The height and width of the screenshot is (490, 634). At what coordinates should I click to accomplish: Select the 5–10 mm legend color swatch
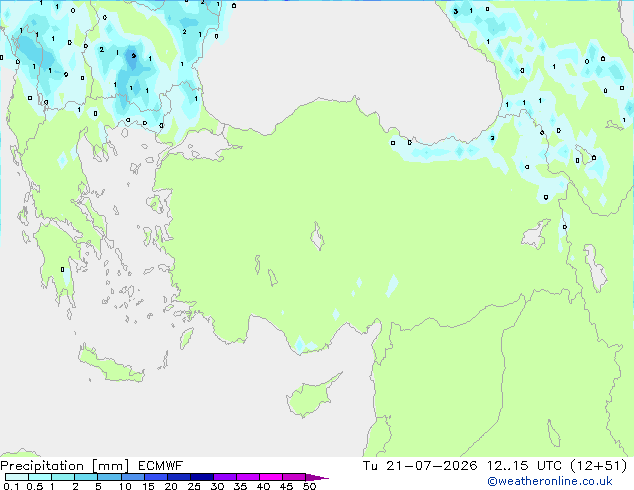point(109,477)
